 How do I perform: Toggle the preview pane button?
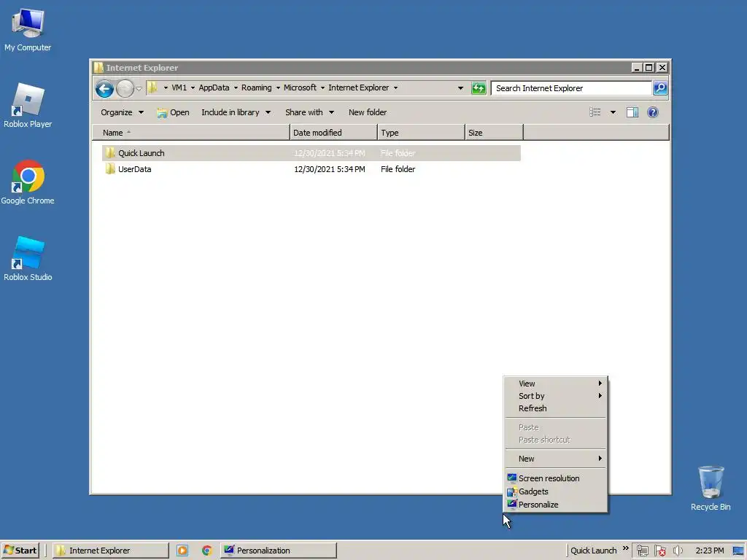[x=632, y=112]
